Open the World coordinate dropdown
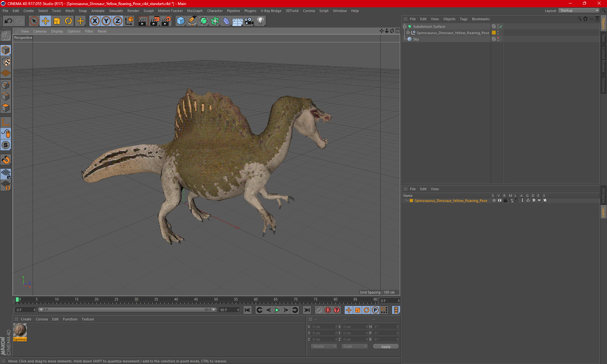Screen dimensions: 607x364 pyautogui.click(x=324, y=346)
